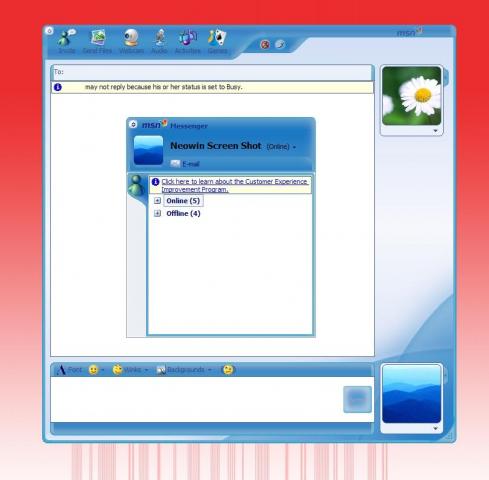This screenshot has width=489, height=480.
Task: Open the (Online) status dropdown
Action: [281, 147]
